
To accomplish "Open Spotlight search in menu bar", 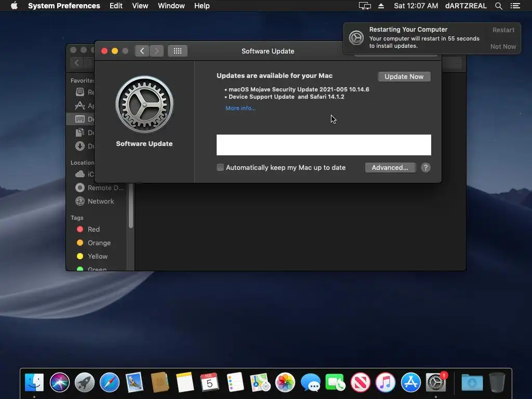I will pos(498,6).
